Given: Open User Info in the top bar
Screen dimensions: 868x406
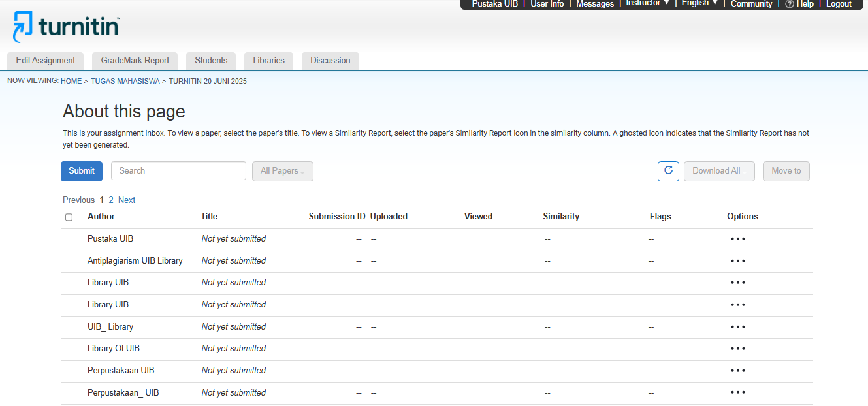Looking at the screenshot, I should 547,4.
